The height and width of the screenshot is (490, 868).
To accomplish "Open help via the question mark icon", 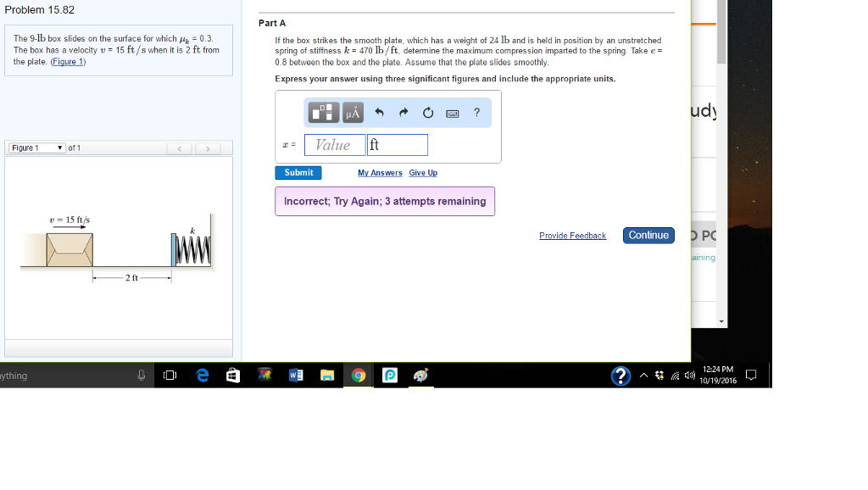I will point(476,112).
